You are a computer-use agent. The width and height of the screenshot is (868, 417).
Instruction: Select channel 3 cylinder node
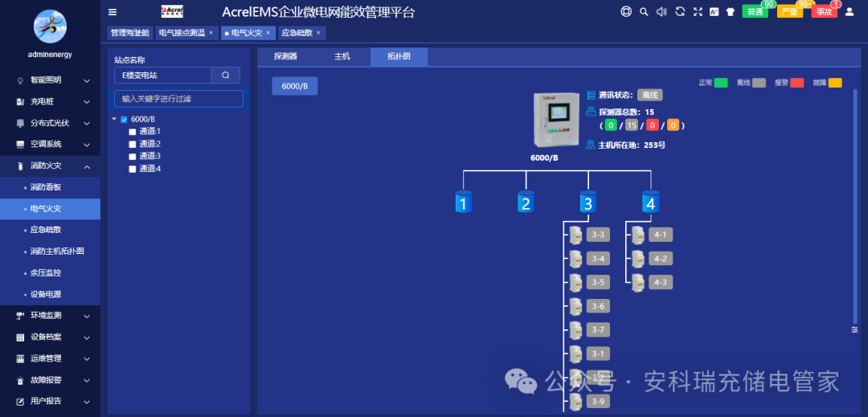pyautogui.click(x=588, y=202)
